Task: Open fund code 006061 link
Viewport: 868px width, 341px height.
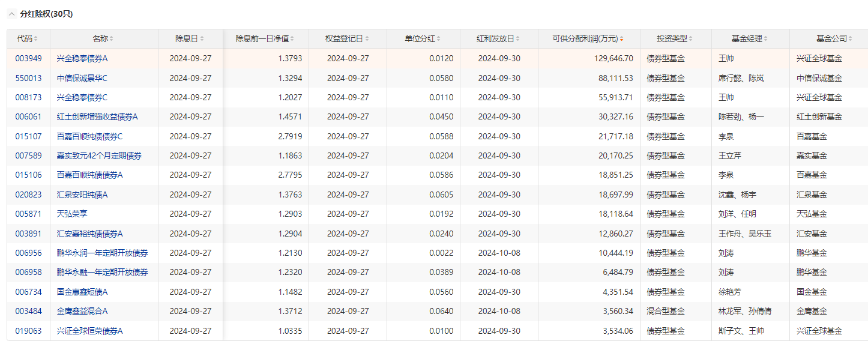Action: tap(28, 116)
